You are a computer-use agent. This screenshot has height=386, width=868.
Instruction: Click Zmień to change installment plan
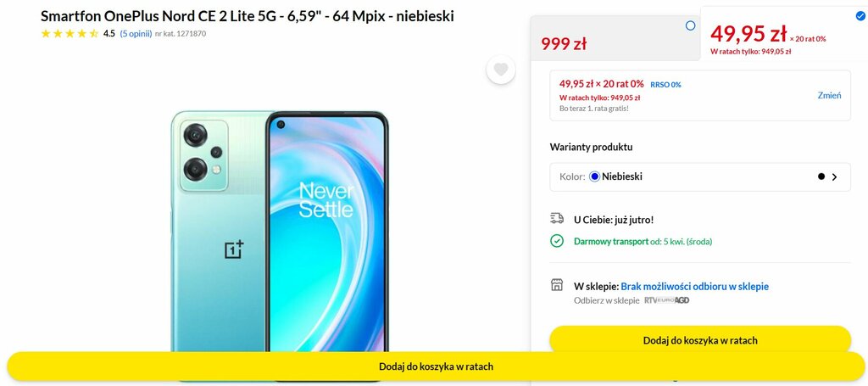[x=829, y=95]
